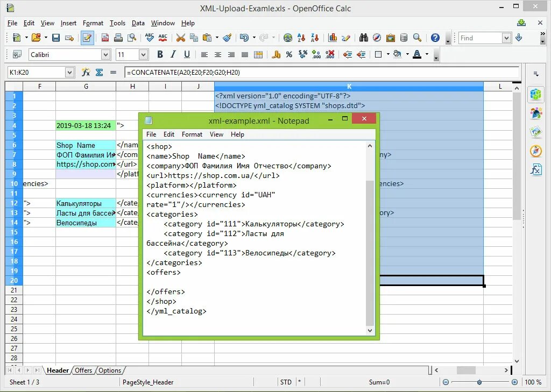Select the Format Paintbrush icon

click(x=227, y=38)
